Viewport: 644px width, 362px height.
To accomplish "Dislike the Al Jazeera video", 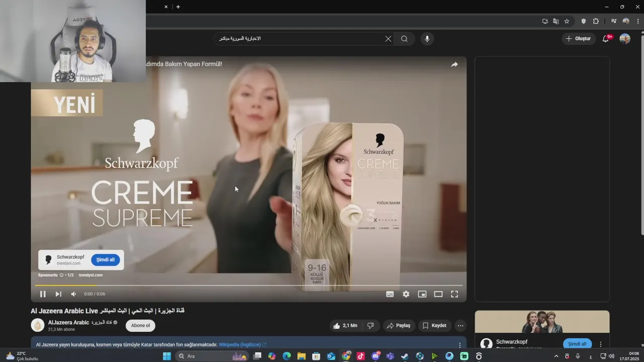I will click(371, 326).
